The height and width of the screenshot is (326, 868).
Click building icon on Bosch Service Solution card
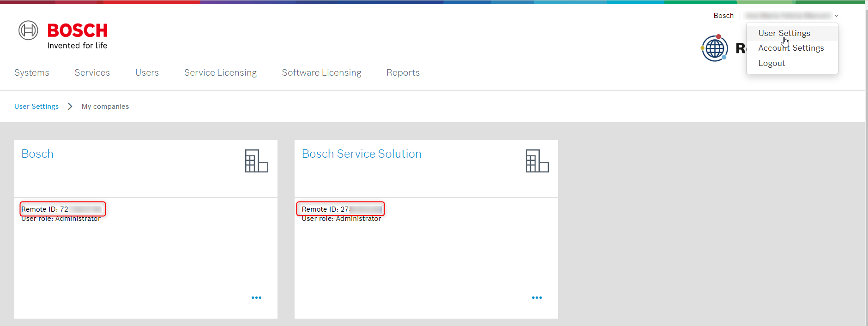(537, 161)
